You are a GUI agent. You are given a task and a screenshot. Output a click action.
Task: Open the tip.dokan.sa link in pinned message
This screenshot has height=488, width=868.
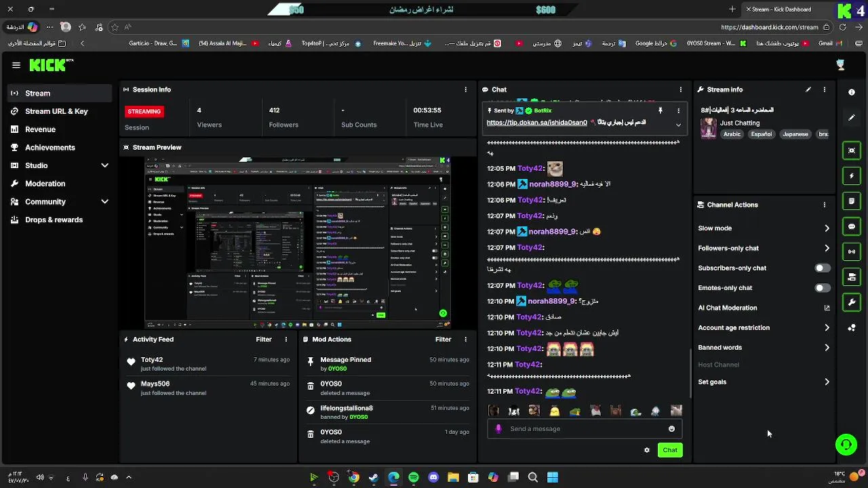(x=537, y=123)
